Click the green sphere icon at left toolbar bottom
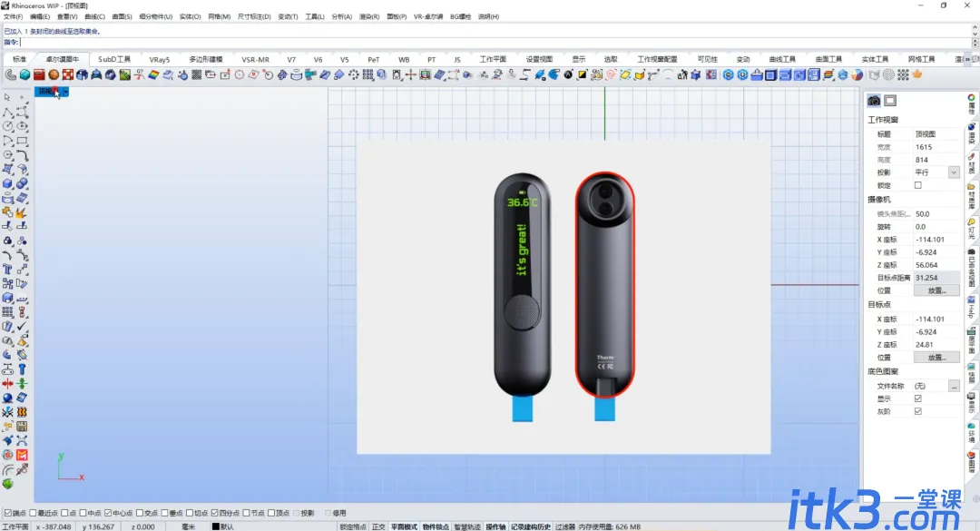The width and height of the screenshot is (980, 531). (7, 484)
